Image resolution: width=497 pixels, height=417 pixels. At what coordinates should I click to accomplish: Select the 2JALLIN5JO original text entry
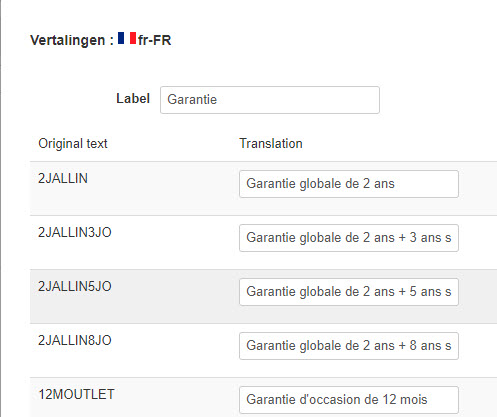(75, 287)
